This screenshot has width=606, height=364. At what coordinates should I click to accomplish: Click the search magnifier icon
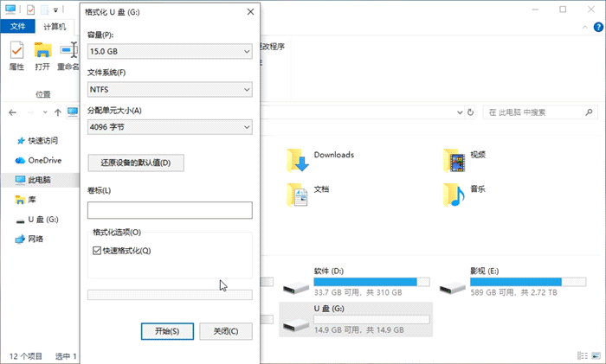click(x=589, y=112)
